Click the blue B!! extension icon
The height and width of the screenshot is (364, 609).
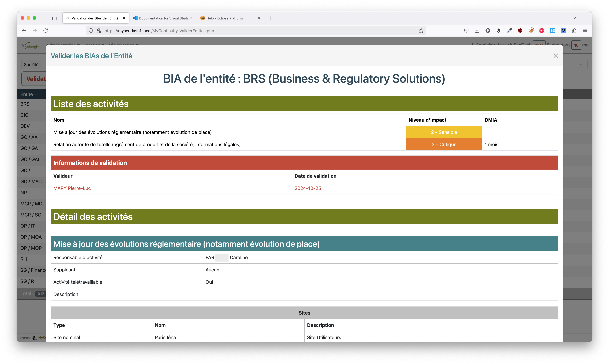[553, 31]
